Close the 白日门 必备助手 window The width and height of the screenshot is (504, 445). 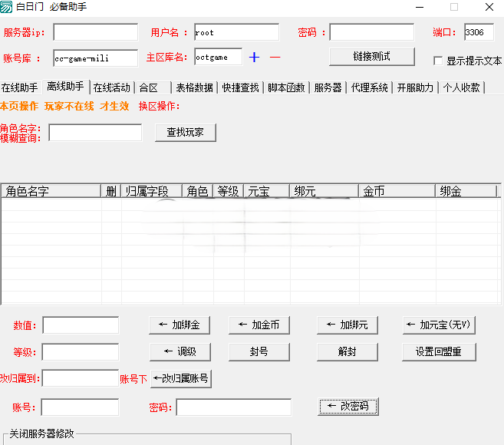click(489, 7)
